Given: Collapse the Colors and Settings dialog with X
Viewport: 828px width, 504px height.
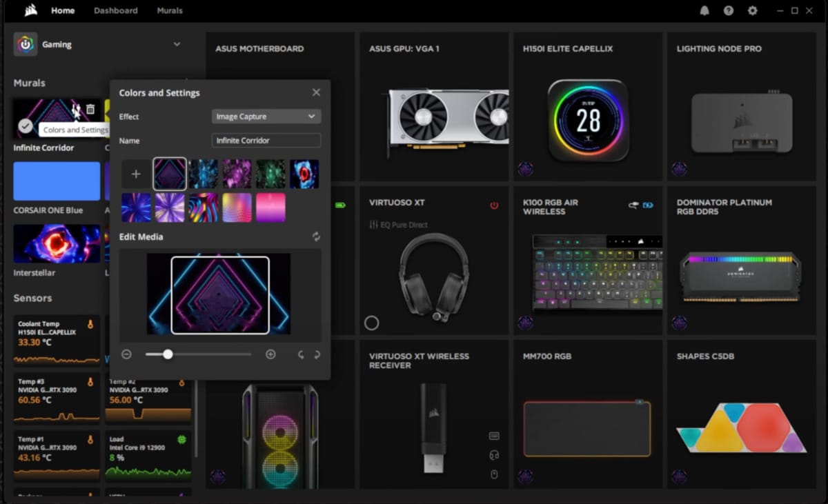Looking at the screenshot, I should click(316, 92).
